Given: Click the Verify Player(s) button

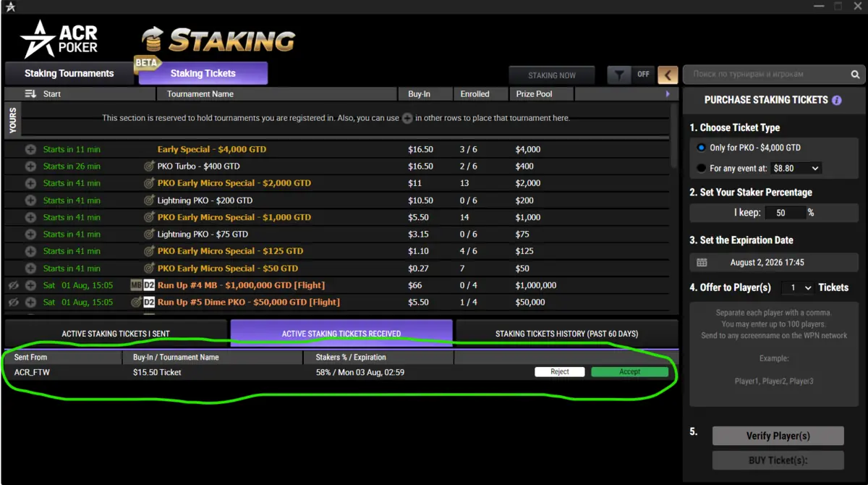Looking at the screenshot, I should point(778,436).
